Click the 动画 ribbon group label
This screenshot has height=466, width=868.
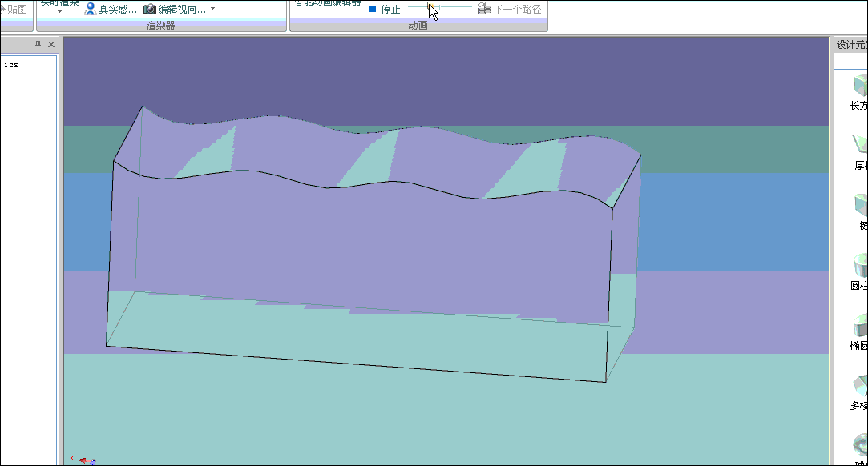click(418, 26)
